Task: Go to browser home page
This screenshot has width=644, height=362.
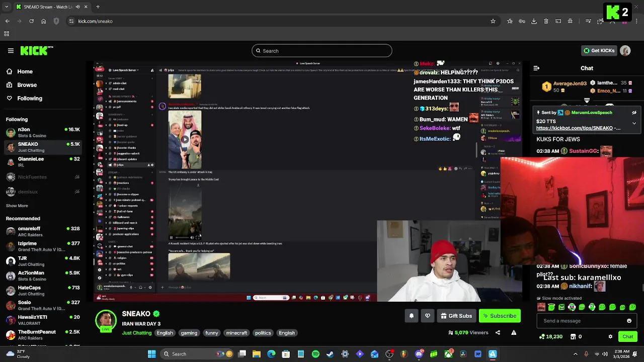Action: [43, 21]
